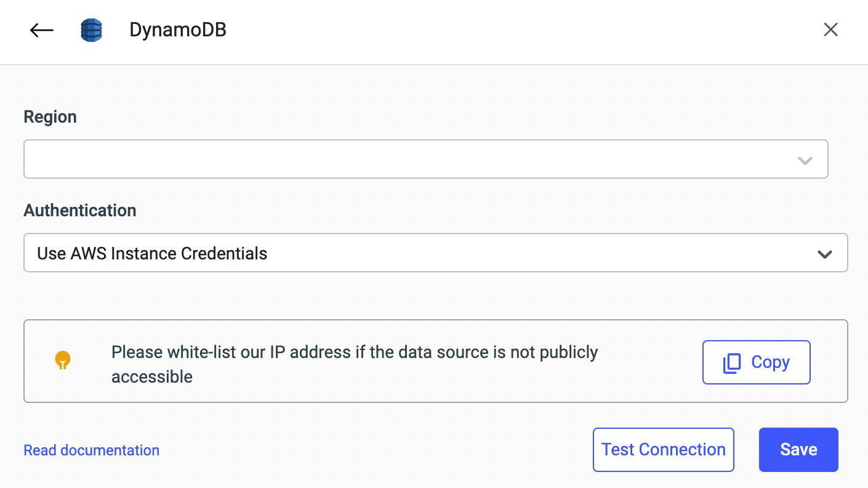868x488 pixels.
Task: Click the Region field label
Action: 50,117
